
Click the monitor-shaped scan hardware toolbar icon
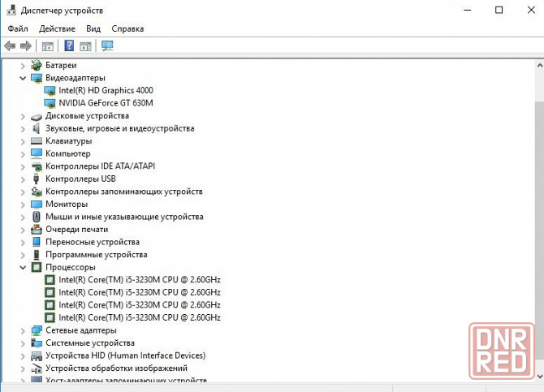tap(107, 45)
